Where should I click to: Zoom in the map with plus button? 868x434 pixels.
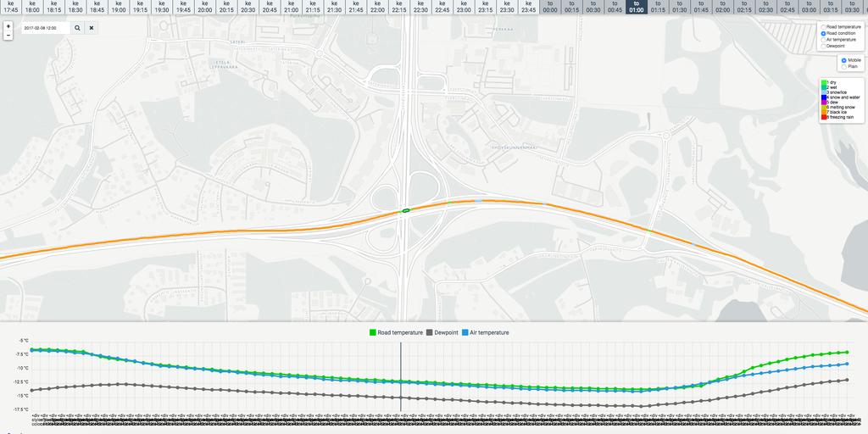tap(8, 26)
